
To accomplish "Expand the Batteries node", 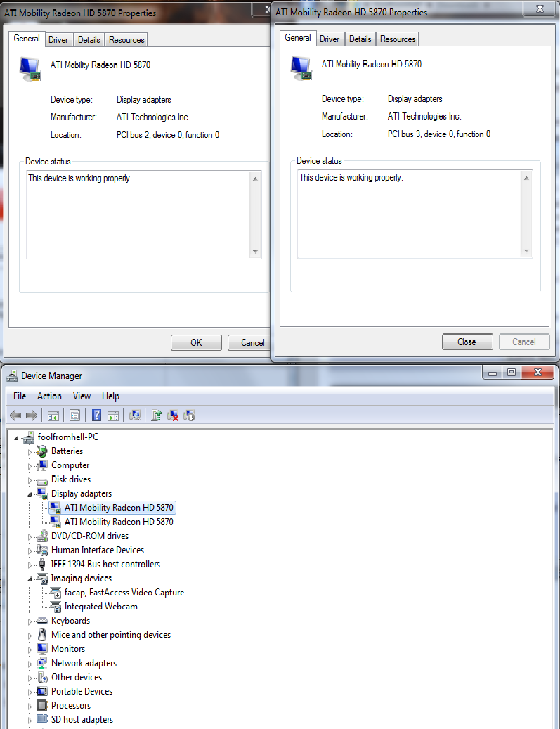I will click(30, 451).
